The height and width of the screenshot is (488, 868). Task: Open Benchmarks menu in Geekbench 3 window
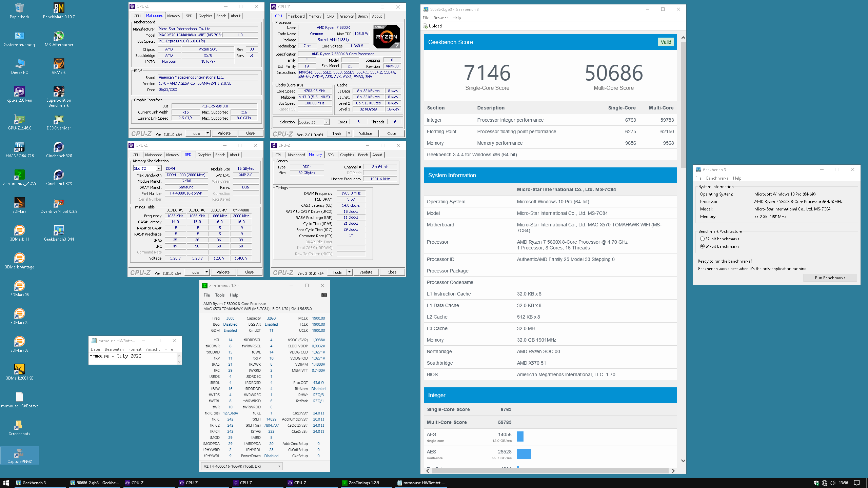pyautogui.click(x=717, y=178)
